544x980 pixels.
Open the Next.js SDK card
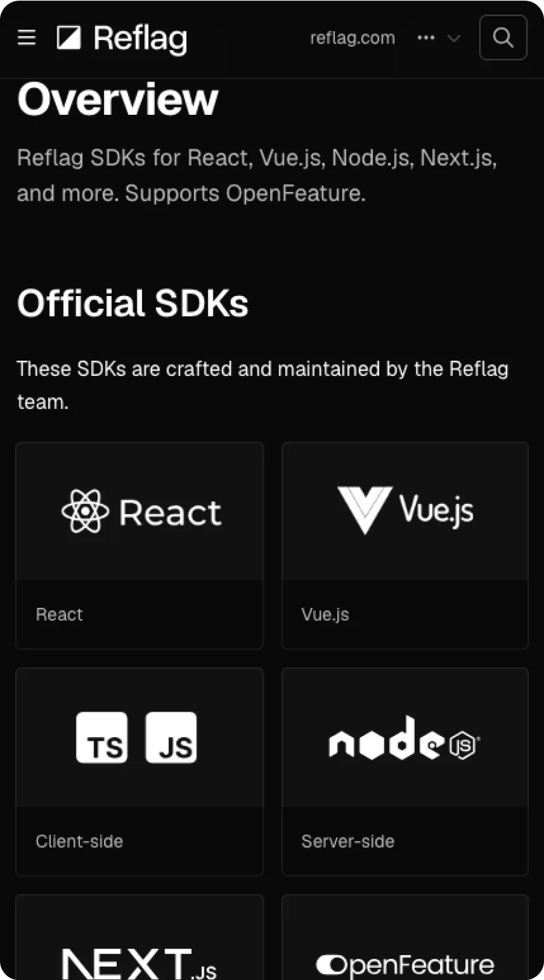click(x=140, y=937)
